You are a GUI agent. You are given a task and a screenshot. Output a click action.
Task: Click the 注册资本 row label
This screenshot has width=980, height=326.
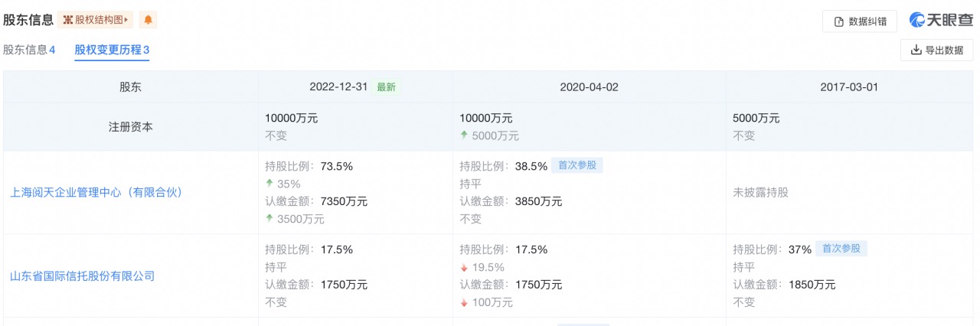click(x=131, y=127)
